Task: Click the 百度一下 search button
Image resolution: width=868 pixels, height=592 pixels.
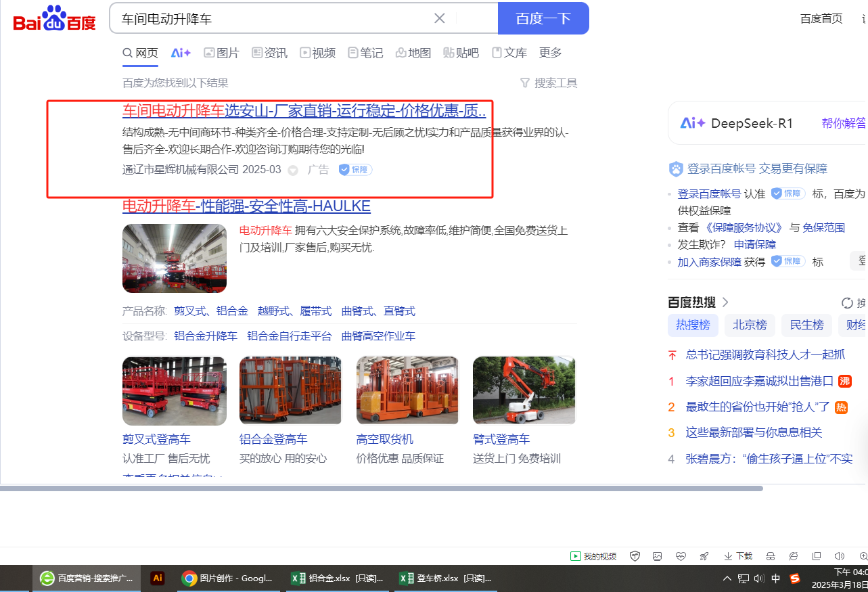Action: pos(543,18)
